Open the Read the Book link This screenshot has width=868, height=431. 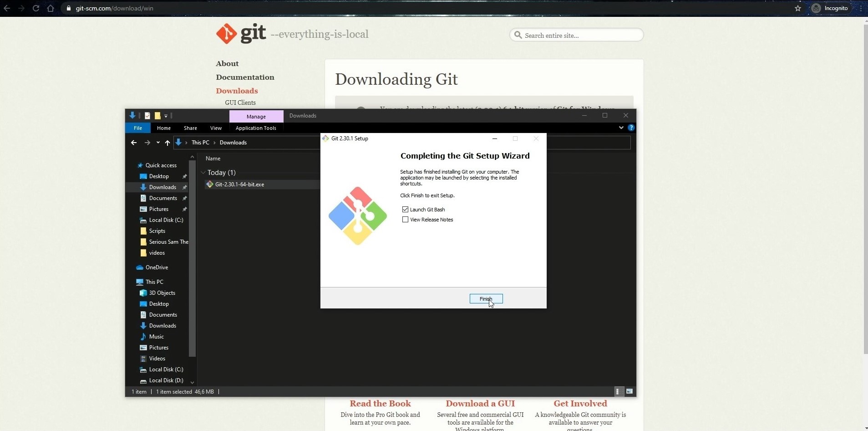pyautogui.click(x=380, y=404)
